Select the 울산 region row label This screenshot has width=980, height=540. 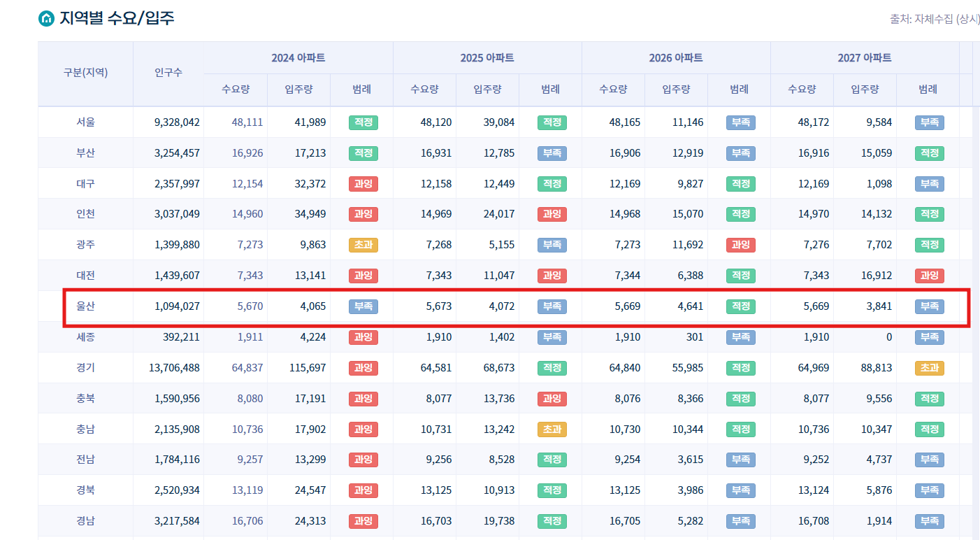coord(85,306)
